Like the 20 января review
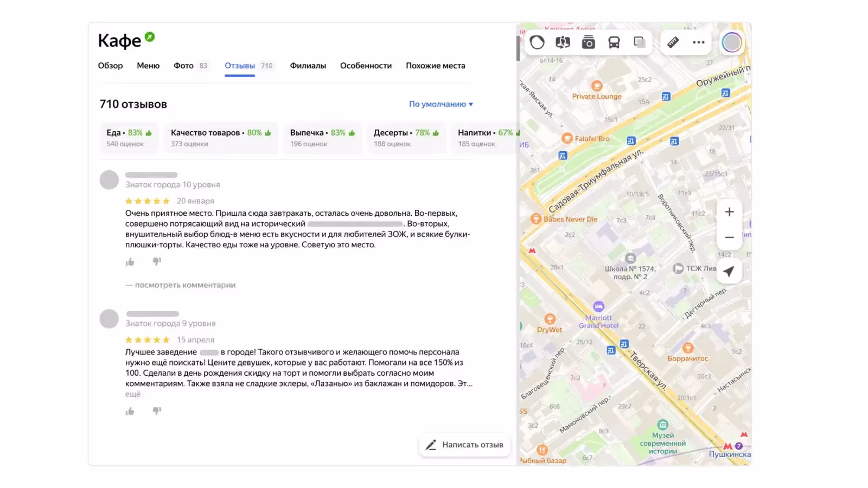 (x=130, y=262)
